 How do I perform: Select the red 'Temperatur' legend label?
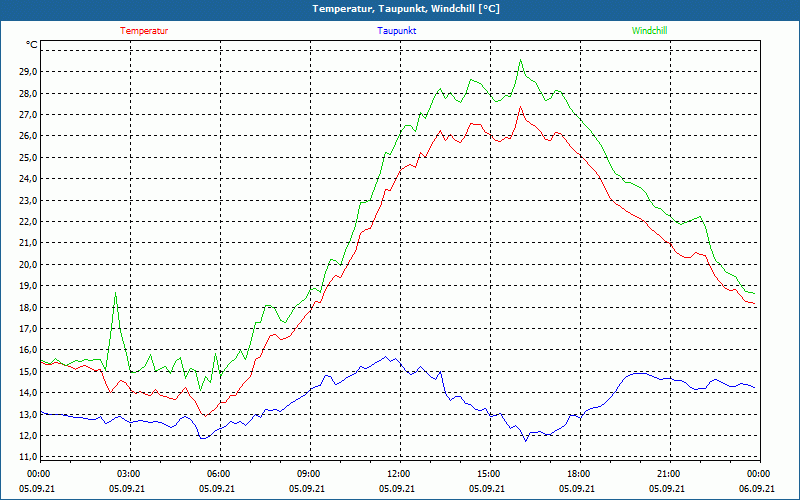[x=144, y=31]
